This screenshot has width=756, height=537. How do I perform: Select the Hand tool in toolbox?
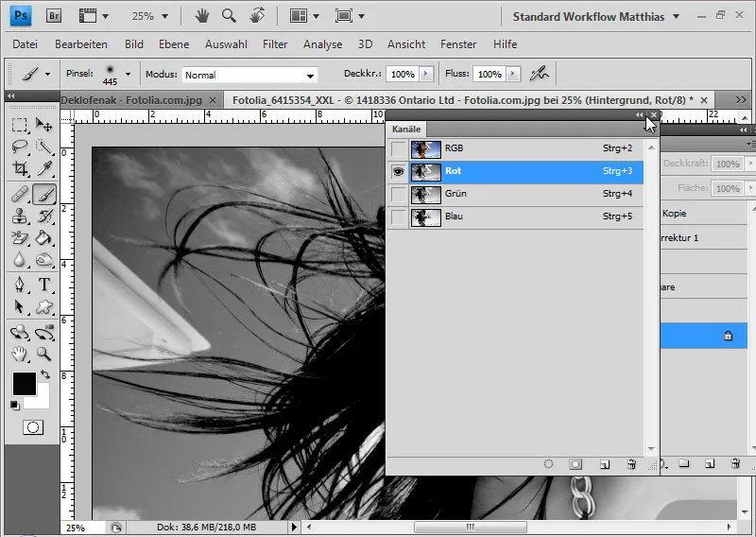pyautogui.click(x=19, y=355)
